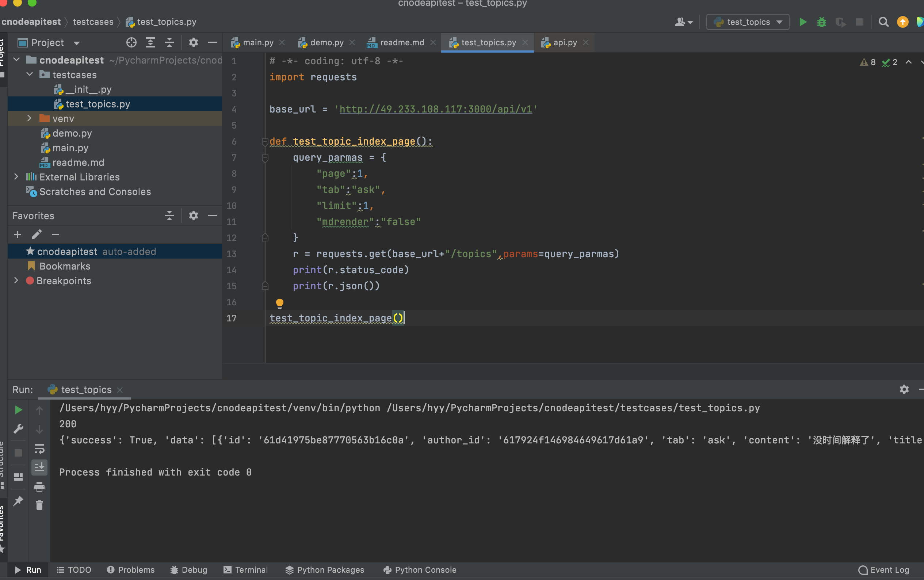This screenshot has height=580, width=924.
Task: Click the stop button in top toolbar
Action: point(860,22)
